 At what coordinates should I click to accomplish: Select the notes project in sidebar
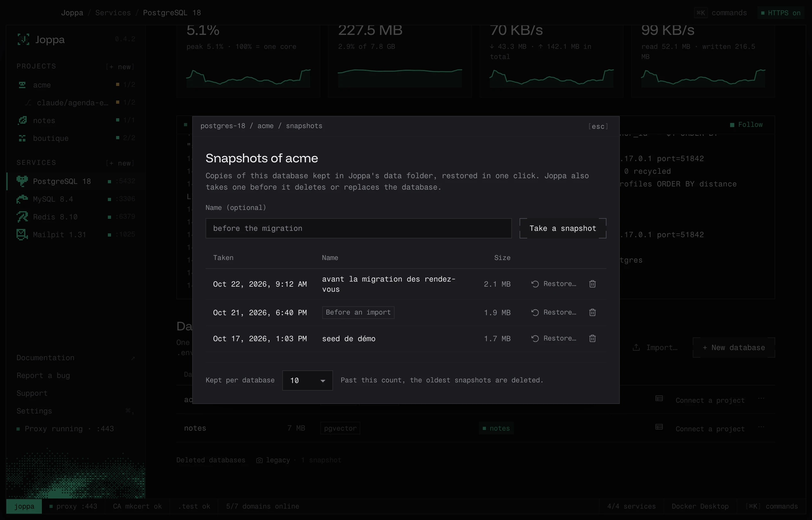point(76,120)
